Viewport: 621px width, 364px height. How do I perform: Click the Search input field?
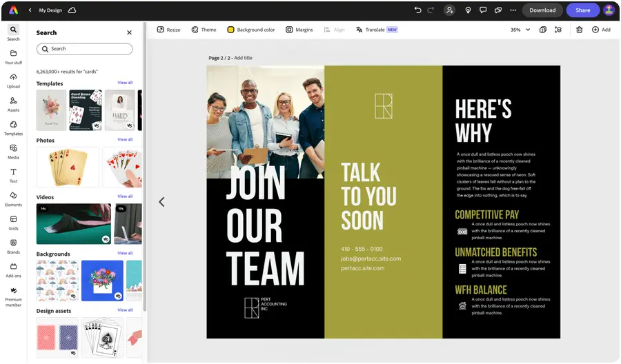pos(84,49)
